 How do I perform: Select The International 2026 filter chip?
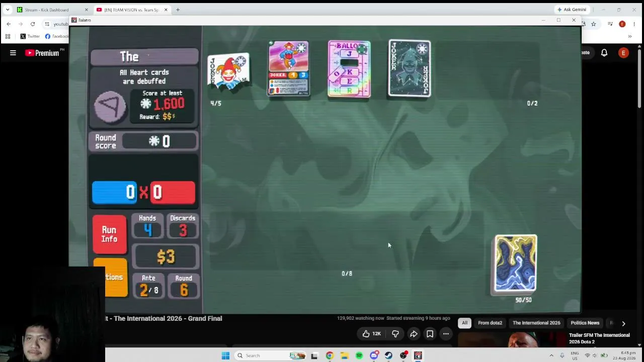point(536,323)
